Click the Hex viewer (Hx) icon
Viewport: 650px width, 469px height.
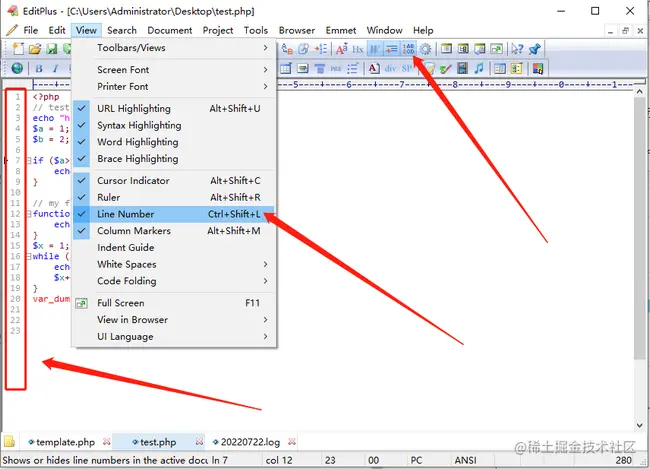point(358,49)
